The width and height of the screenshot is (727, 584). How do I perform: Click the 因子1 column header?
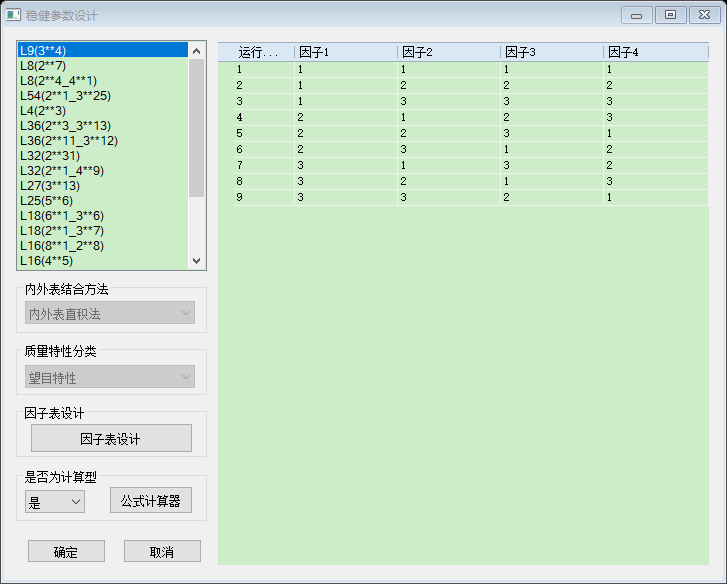pos(345,52)
